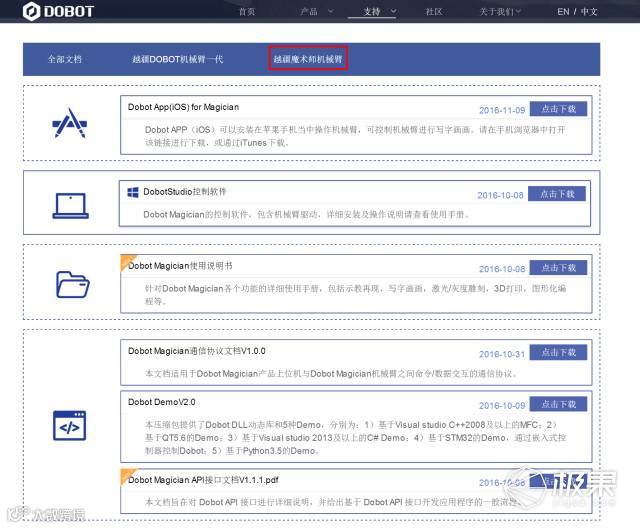The height and width of the screenshot is (528, 640).
Task: Open the 支持 nav item
Action: pos(371,11)
